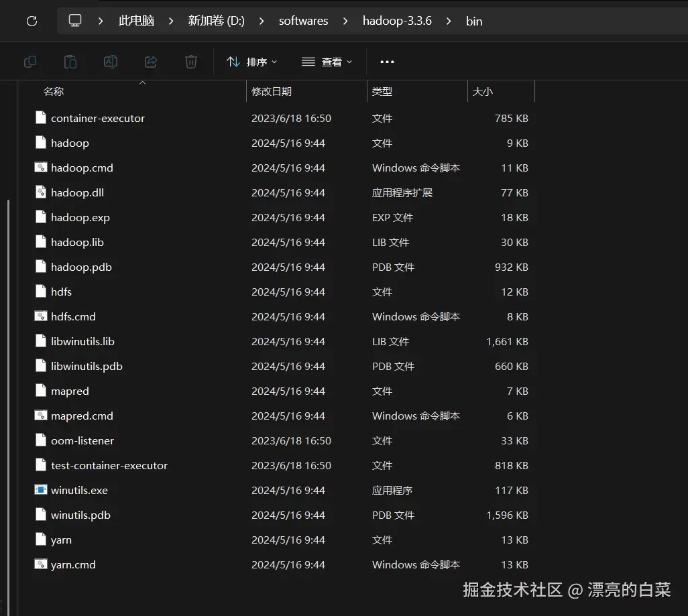Viewport: 688px width, 616px height.
Task: Click the 1,661 KB size value
Action: point(507,341)
